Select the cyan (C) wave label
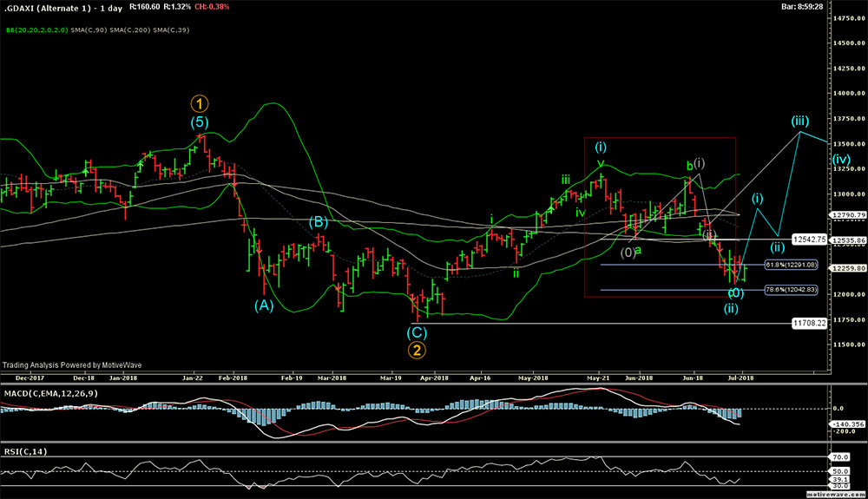The height and width of the screenshot is (499, 868). point(418,331)
